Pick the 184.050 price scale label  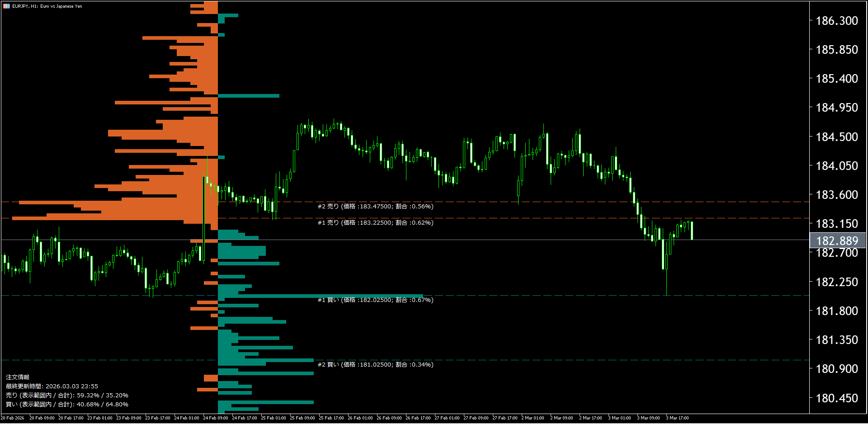[837, 166]
